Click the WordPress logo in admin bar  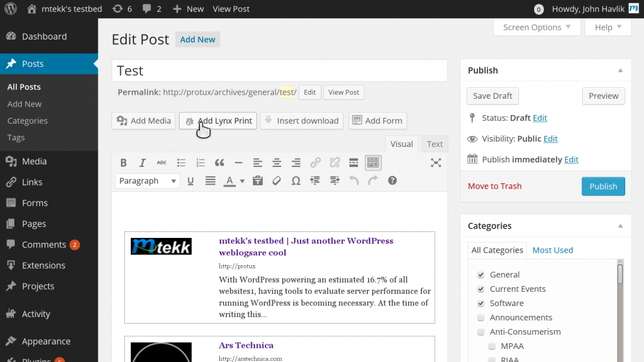click(10, 8)
